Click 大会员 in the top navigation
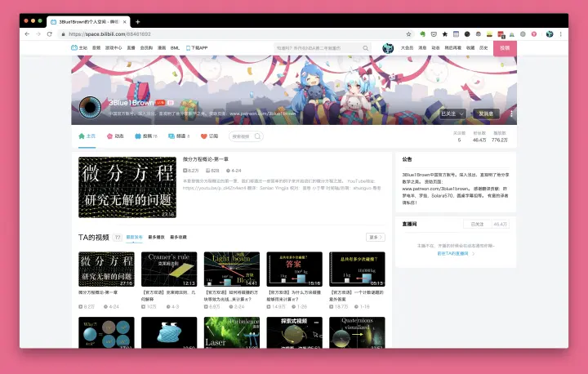Screen dimensions: 588x374 [x=407, y=48]
